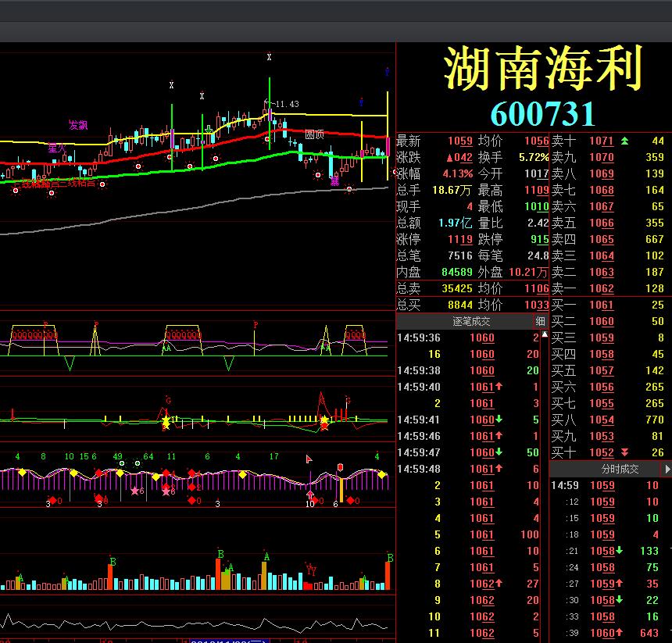The image size is (672, 643).
Task: Click red up arrow on 14:59:46 tick
Action: [x=499, y=435]
